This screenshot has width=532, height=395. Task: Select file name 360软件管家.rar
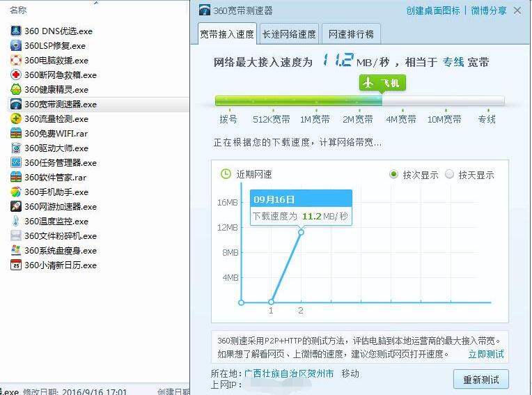[55, 177]
